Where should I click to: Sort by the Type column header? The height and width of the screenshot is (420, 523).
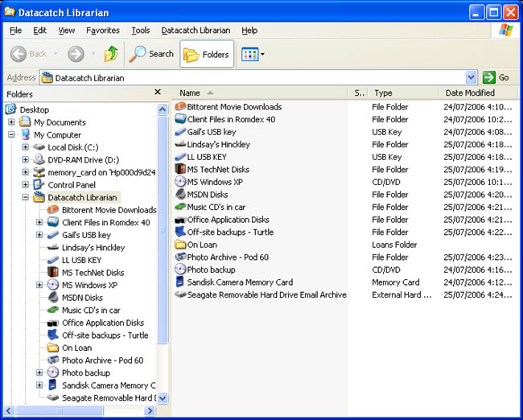point(404,93)
